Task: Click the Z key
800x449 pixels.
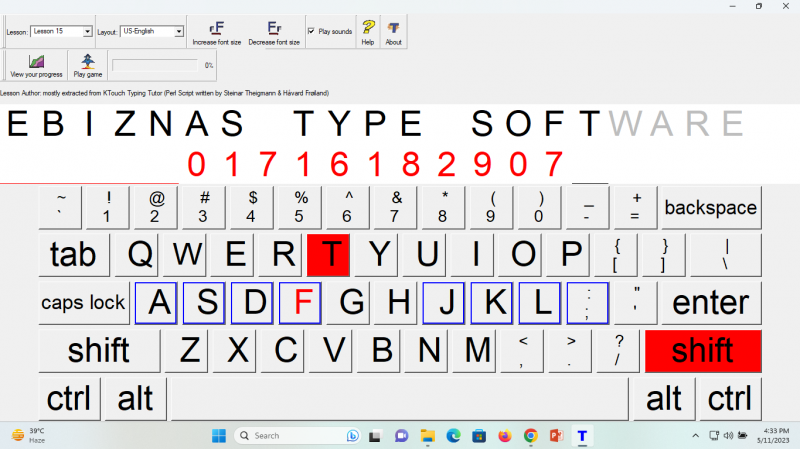Action: coord(186,351)
